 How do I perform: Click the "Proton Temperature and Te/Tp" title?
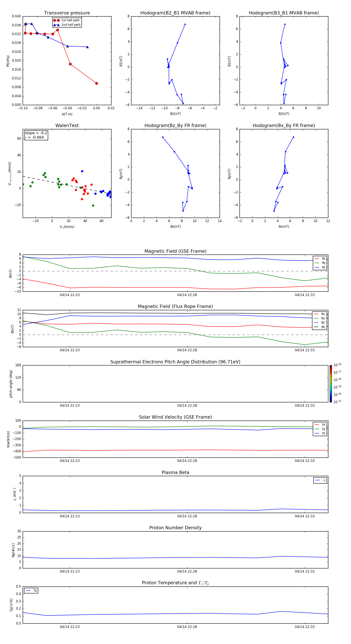(x=175, y=583)
